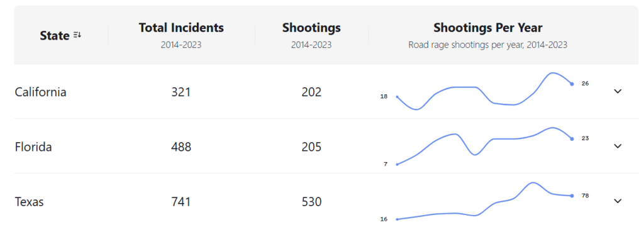This screenshot has height=232, width=644.
Task: Click Texas total incidents value 741
Action: pos(181,202)
